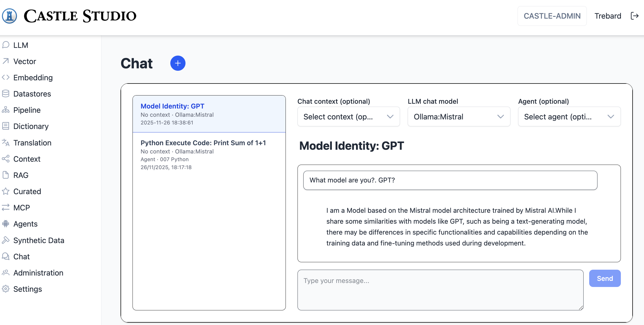Expand the LLM chat model dropdown
Viewport: 644px width, 325px height.
click(459, 117)
